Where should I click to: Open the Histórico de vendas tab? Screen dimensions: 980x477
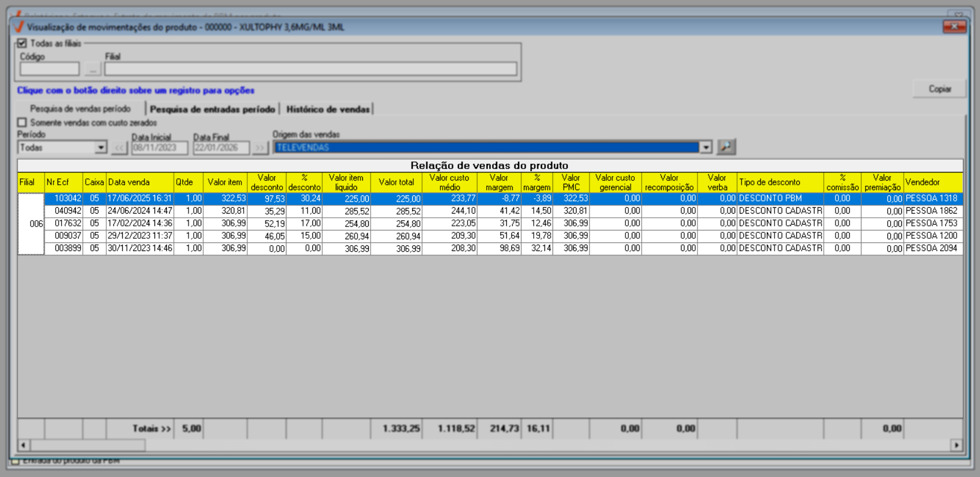328,109
